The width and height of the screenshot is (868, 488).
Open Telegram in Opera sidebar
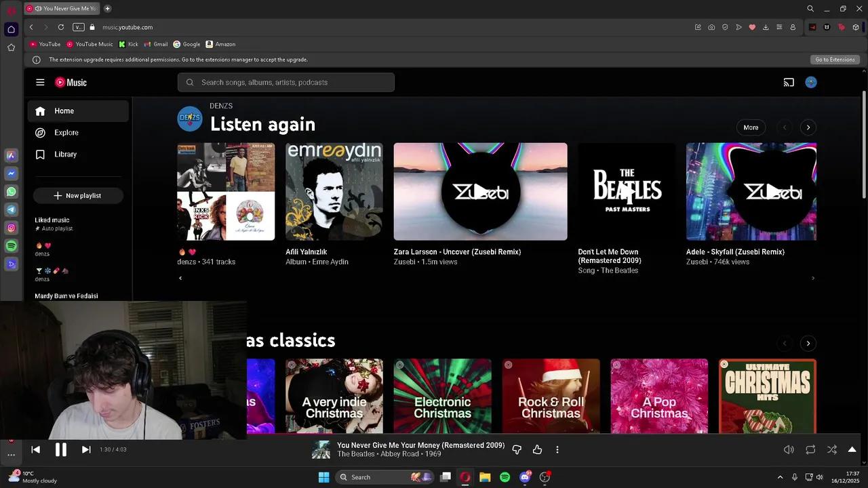point(11,210)
